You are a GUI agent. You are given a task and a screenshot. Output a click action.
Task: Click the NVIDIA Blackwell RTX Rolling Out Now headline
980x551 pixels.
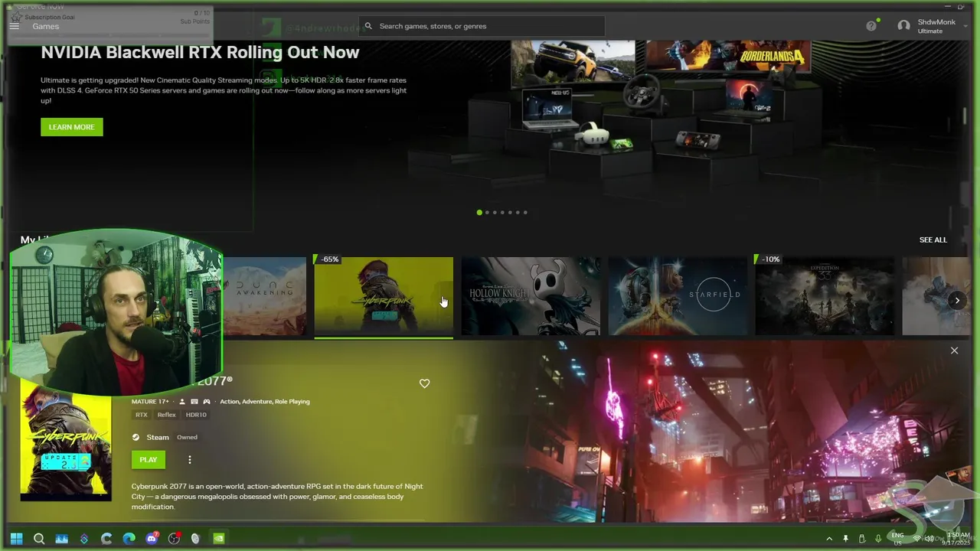(200, 53)
